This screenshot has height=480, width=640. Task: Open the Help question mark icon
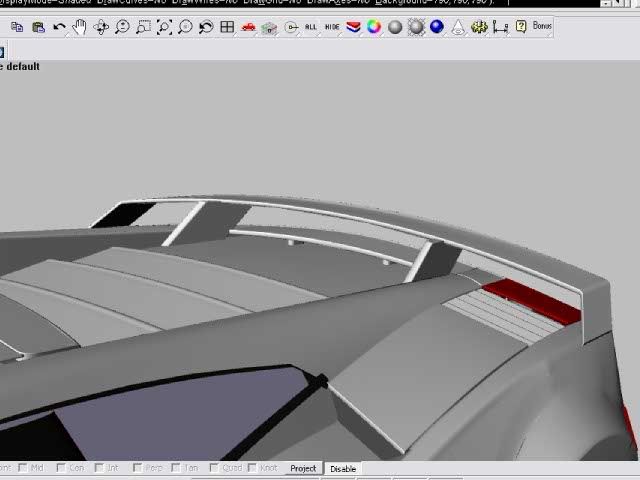(x=521, y=27)
